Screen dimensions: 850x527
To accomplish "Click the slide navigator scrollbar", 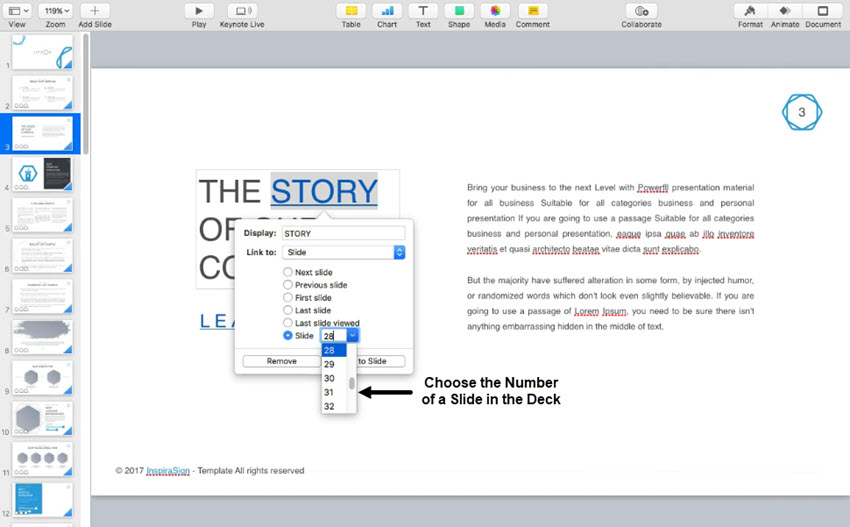I will [86, 92].
